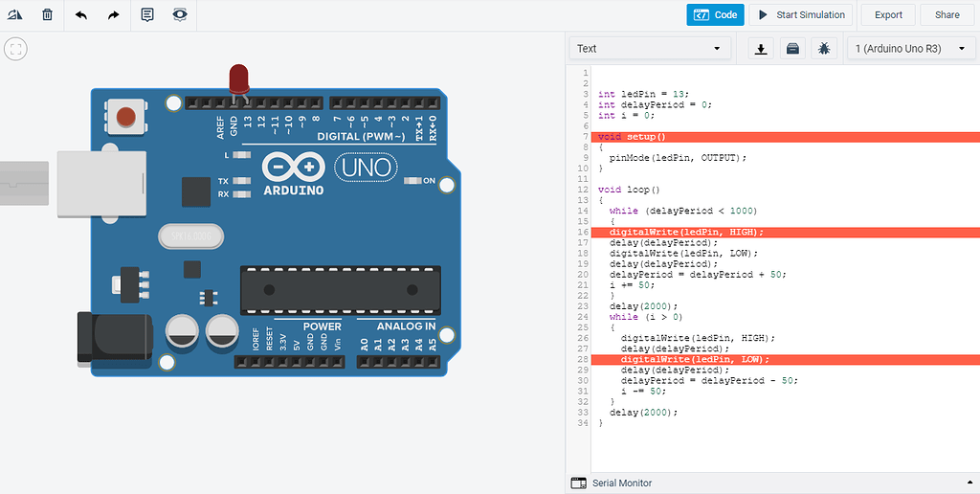
Task: Toggle wire visibility with the eye icon
Action: tap(179, 15)
